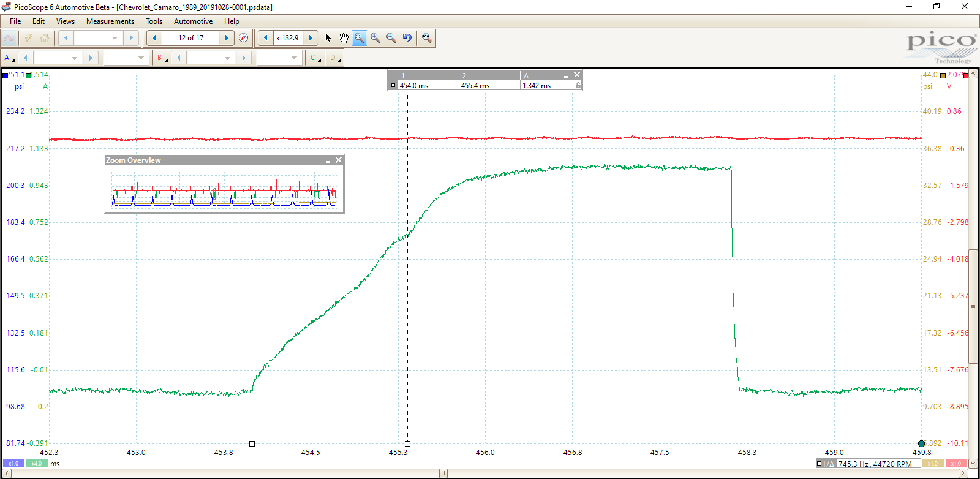Click the zoom-in magnifier icon
The width and height of the screenshot is (980, 479).
(x=375, y=38)
